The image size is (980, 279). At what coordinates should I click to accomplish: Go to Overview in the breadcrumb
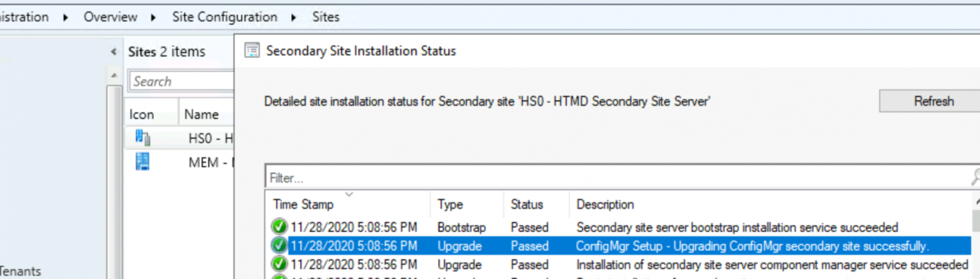tap(110, 17)
